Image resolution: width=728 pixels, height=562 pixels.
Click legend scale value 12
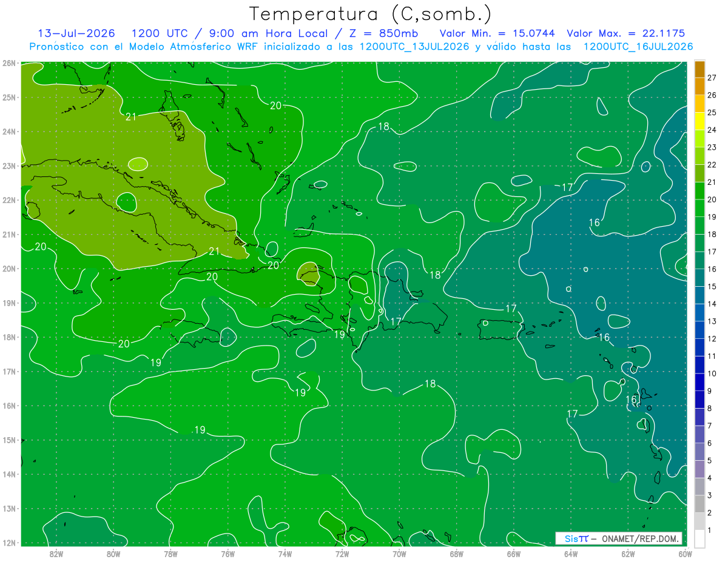click(x=712, y=338)
